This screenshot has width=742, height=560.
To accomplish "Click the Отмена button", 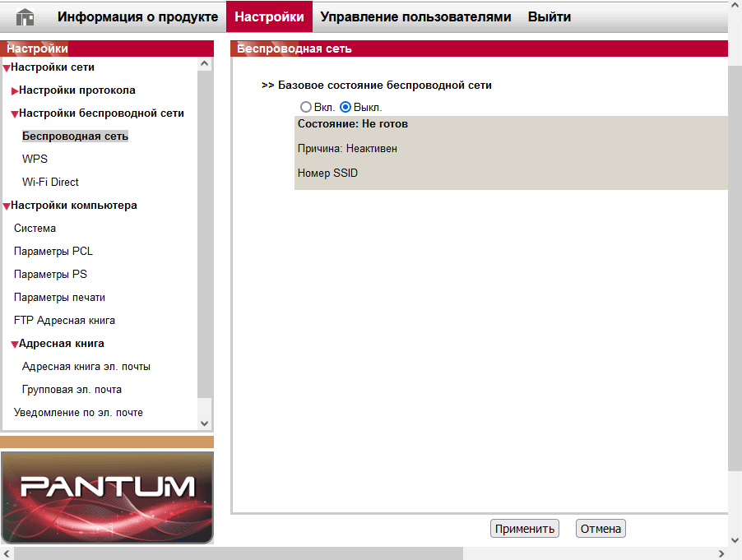I will pos(601,528).
